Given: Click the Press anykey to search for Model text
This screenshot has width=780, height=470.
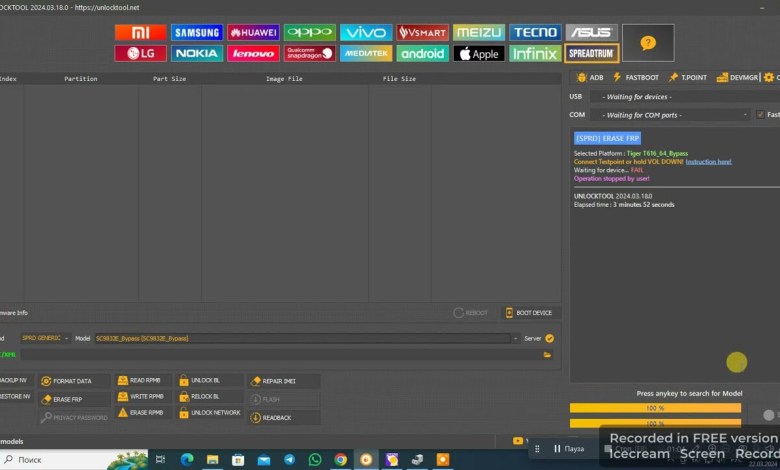Looking at the screenshot, I should click(x=689, y=393).
